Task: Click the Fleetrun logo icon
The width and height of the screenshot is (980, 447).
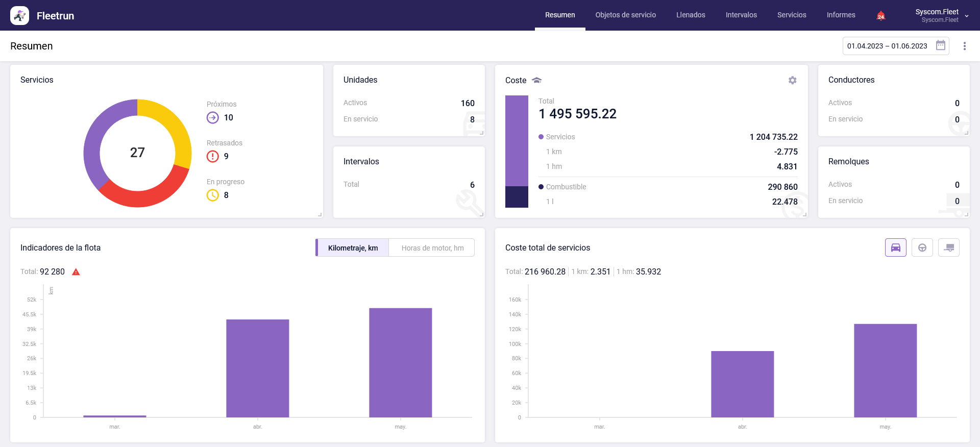Action: point(19,16)
